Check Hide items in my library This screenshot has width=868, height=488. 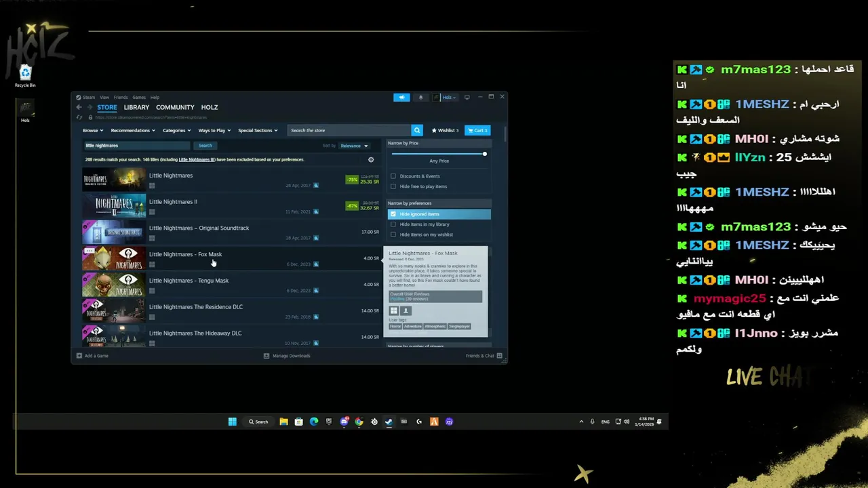pos(393,224)
